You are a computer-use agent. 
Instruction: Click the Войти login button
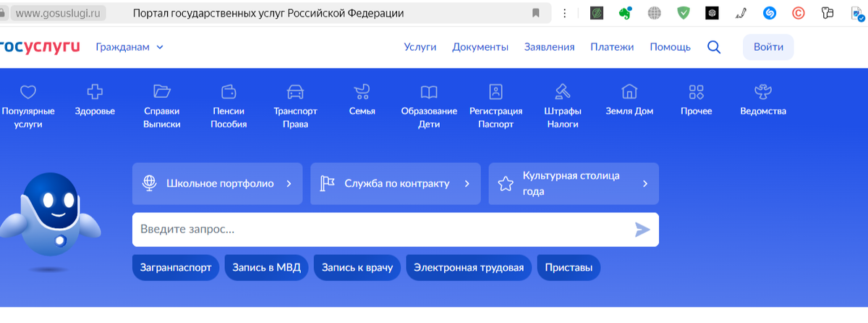[x=768, y=47]
